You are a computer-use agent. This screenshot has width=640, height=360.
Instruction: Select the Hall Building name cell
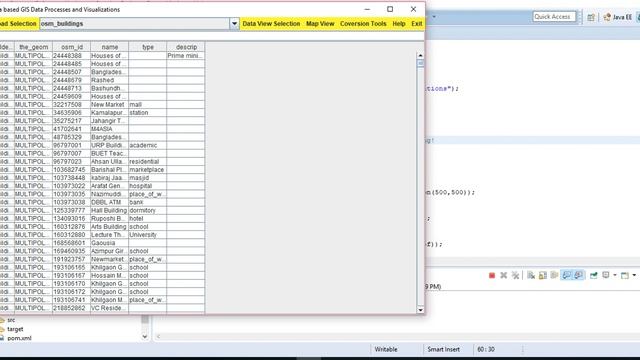click(x=109, y=211)
